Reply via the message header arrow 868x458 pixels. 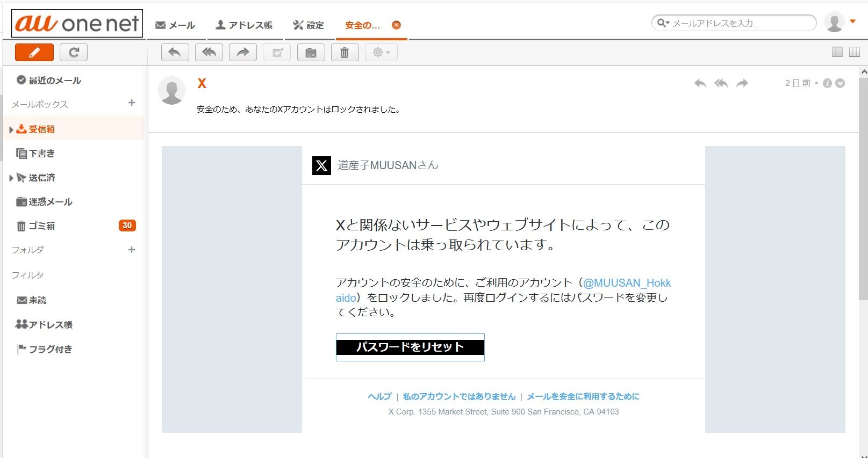pyautogui.click(x=700, y=83)
